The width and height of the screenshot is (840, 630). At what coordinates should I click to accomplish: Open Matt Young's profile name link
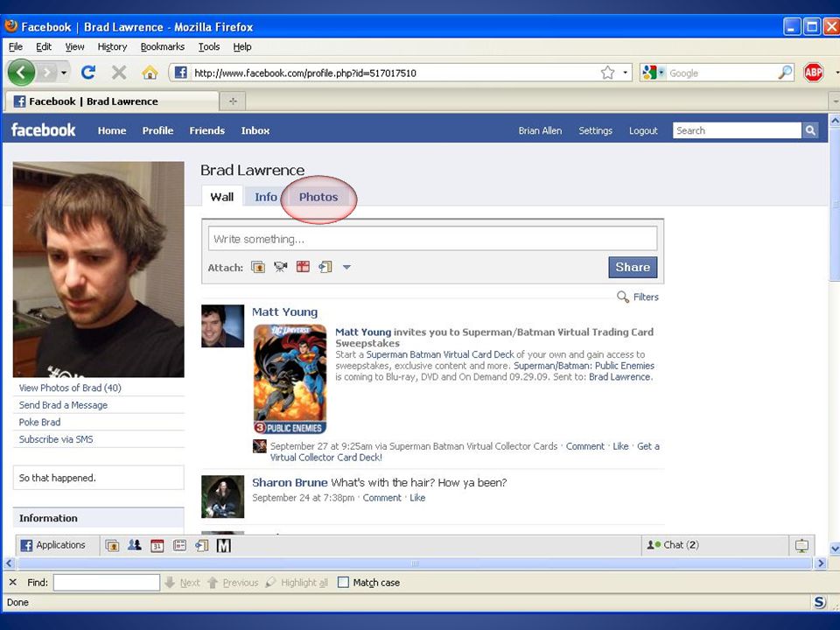point(284,311)
